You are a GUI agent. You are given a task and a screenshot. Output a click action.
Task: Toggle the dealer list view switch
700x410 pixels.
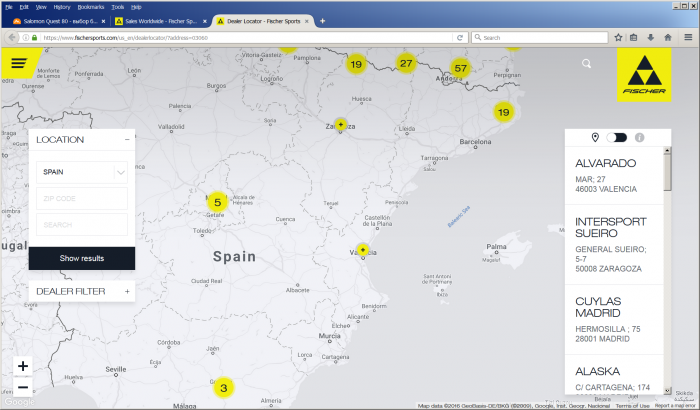click(x=617, y=138)
